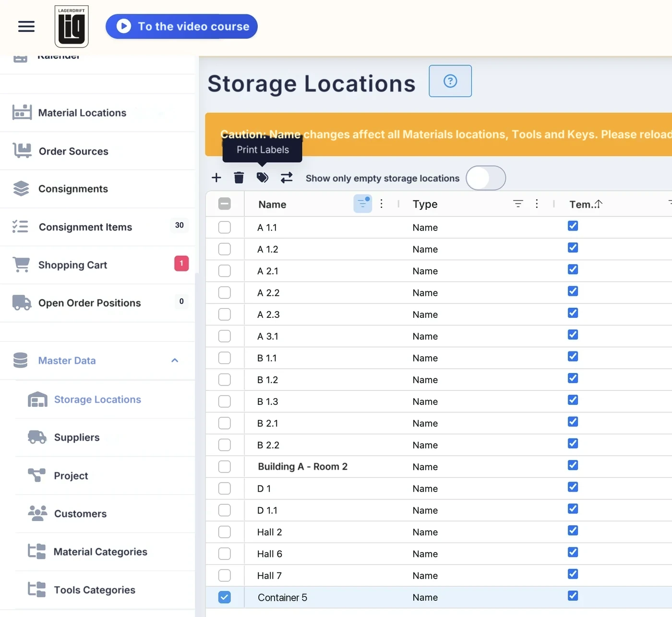The width and height of the screenshot is (672, 617).
Task: Open Consignment Items list
Action: 97,227
